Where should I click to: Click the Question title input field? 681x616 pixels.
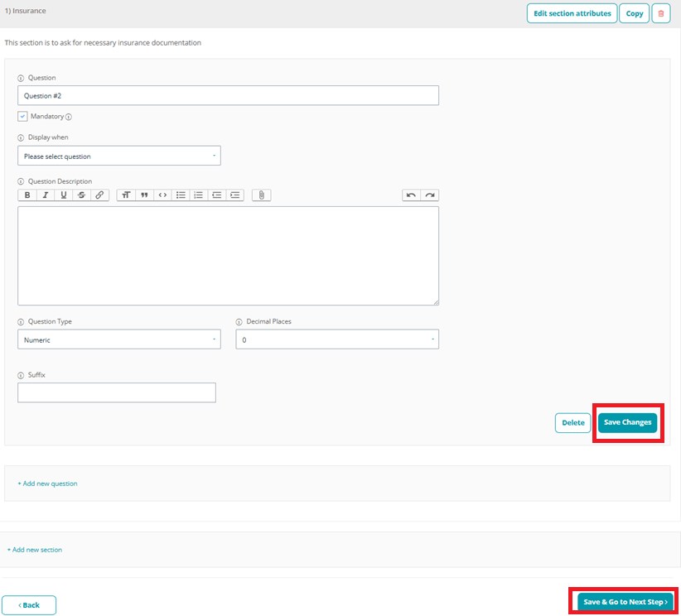click(228, 95)
